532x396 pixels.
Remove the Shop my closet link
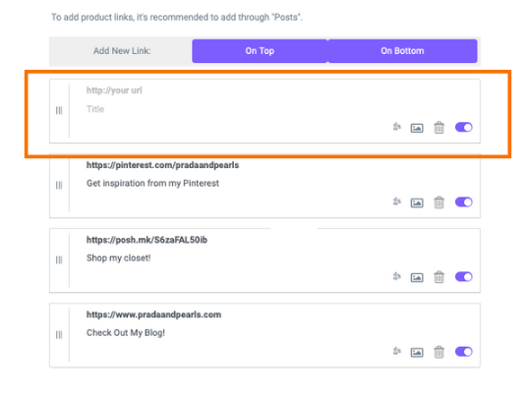(x=439, y=277)
